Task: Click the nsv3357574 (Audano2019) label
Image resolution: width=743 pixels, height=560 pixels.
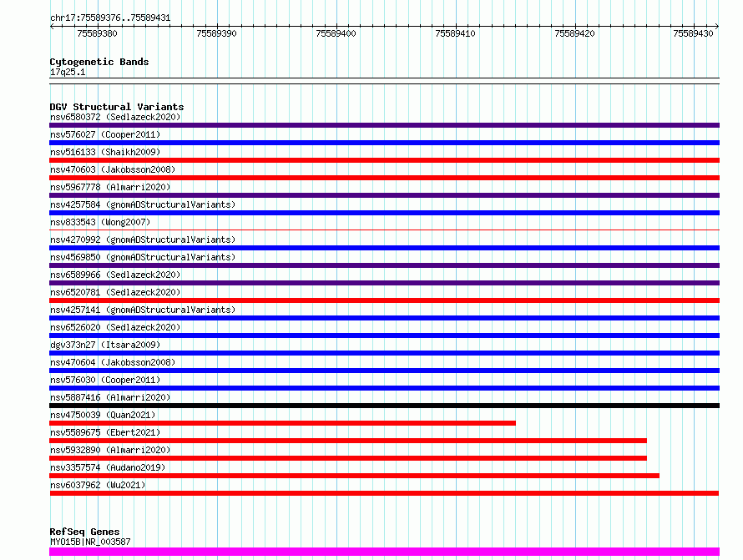Action: (x=108, y=467)
